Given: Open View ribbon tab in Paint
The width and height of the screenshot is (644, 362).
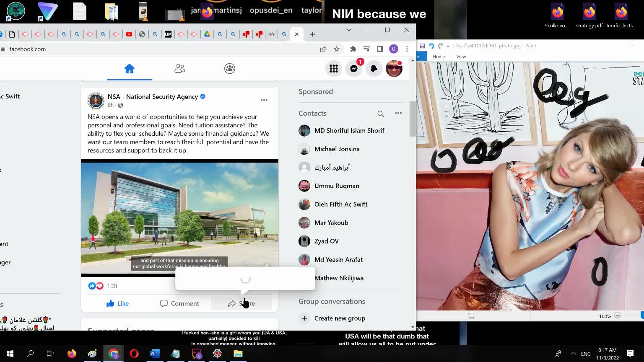Looking at the screenshot, I should click(x=461, y=57).
